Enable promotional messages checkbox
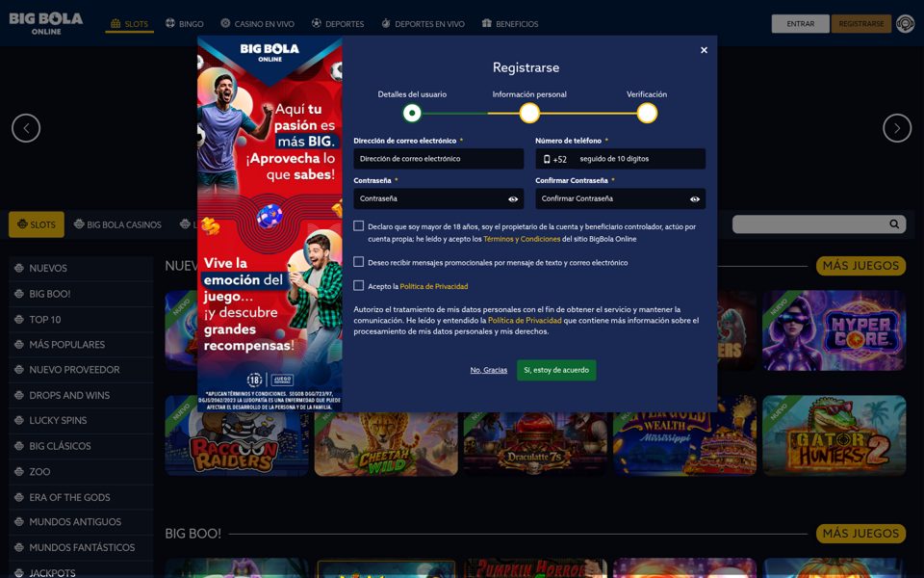Screen dimensions: 924x578 pyautogui.click(x=358, y=262)
